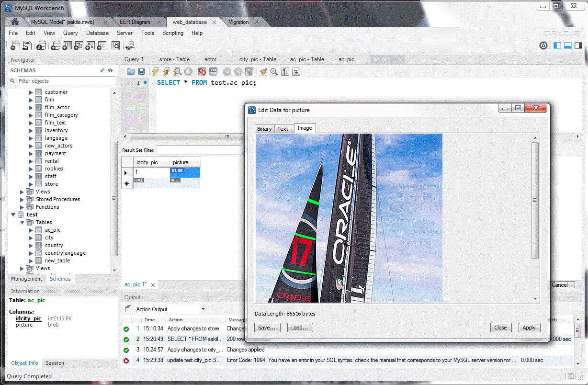588x385 pixels.
Task: Collapse the test schema
Action: [x=13, y=214]
